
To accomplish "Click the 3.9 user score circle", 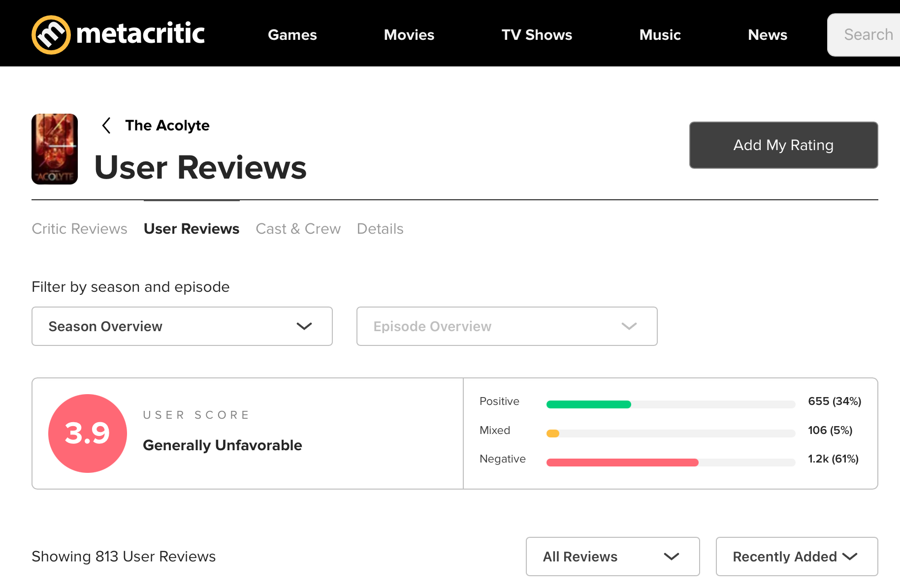I will tap(88, 433).
